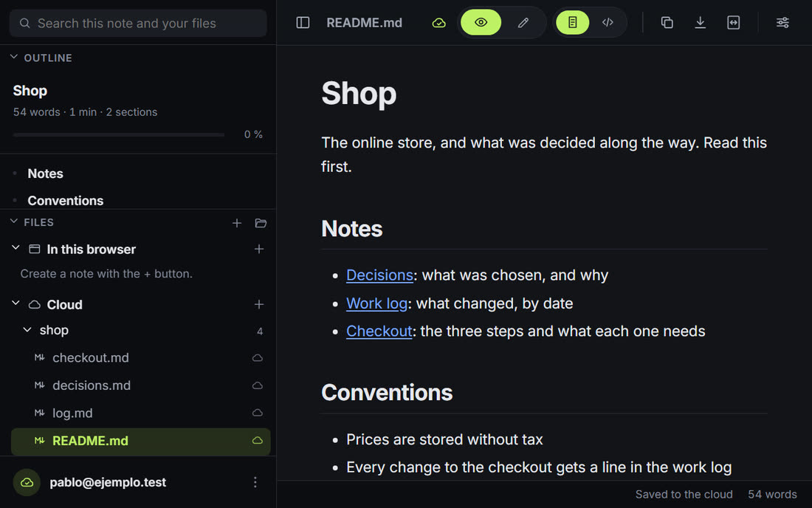Click README.md title in toolbar
This screenshot has height=508, width=812.
point(364,23)
